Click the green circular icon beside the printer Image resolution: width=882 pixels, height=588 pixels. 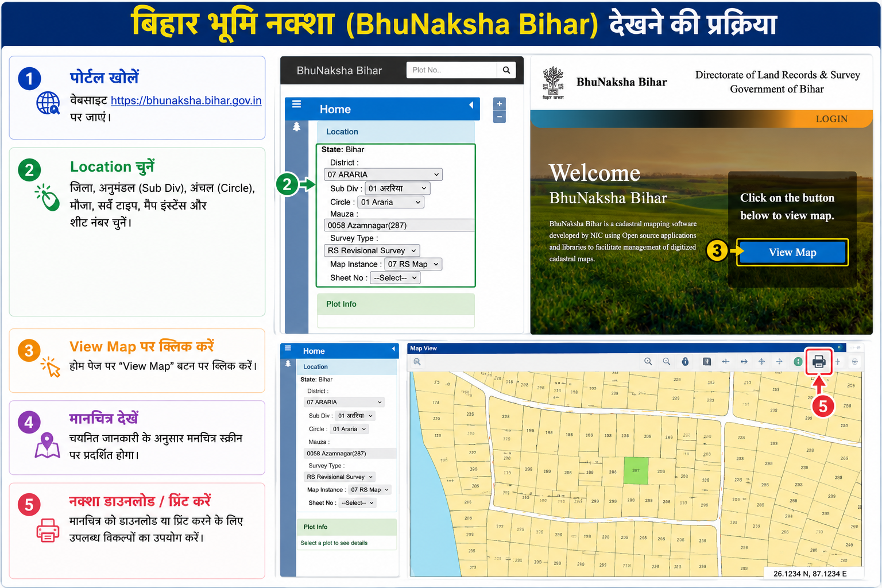(798, 362)
